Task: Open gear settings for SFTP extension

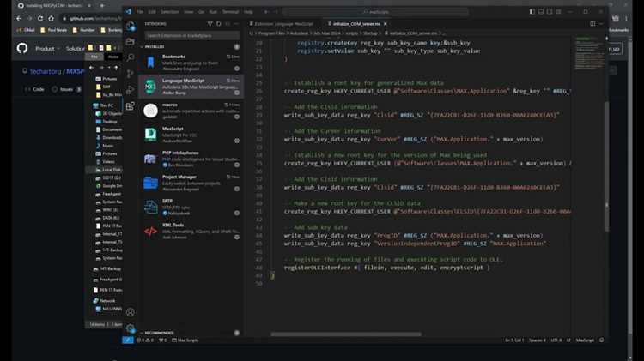Action: [237, 213]
